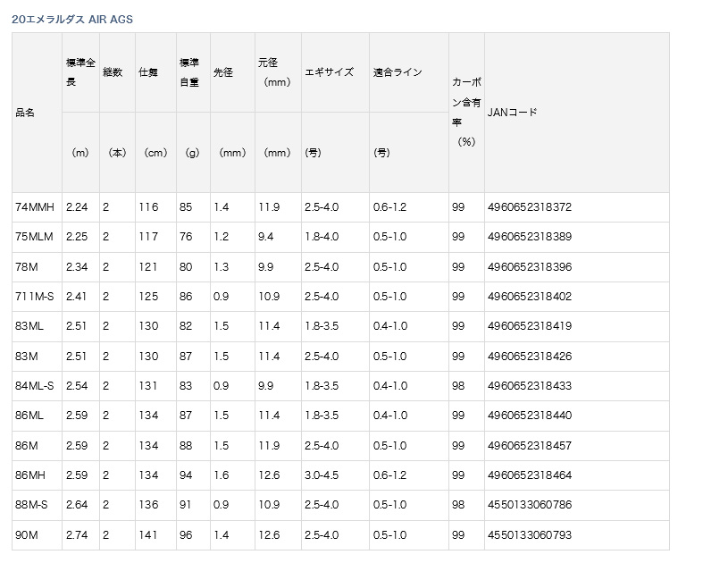Click JAN code 4550133060793
The width and height of the screenshot is (728, 563).
(530, 535)
